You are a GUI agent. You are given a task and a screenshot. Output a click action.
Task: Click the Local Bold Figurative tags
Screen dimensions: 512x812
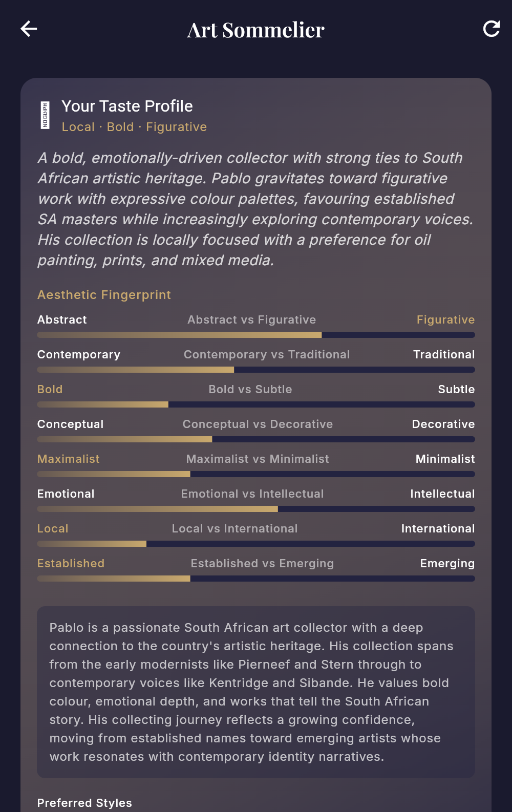click(134, 126)
